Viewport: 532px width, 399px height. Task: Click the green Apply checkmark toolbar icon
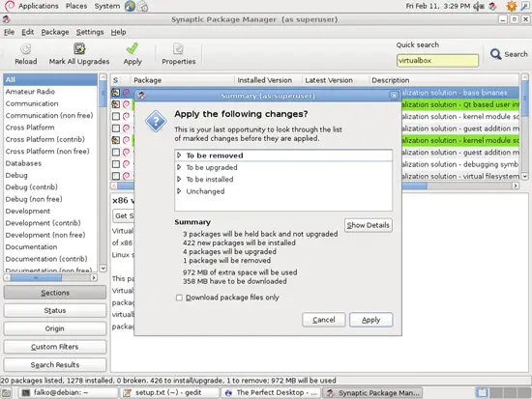pos(132,48)
